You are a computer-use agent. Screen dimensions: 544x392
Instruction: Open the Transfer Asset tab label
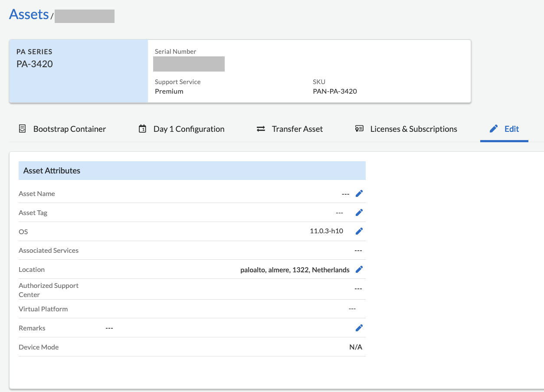[297, 129]
